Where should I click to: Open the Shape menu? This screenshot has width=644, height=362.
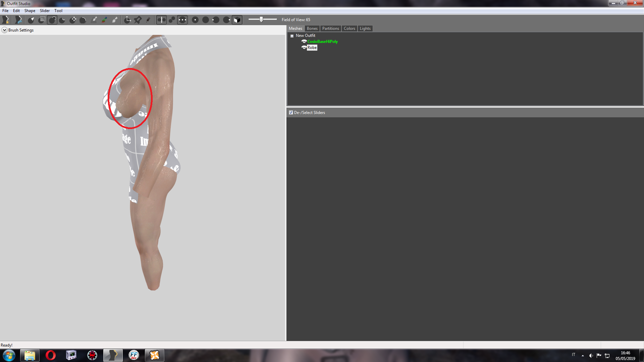click(x=30, y=11)
